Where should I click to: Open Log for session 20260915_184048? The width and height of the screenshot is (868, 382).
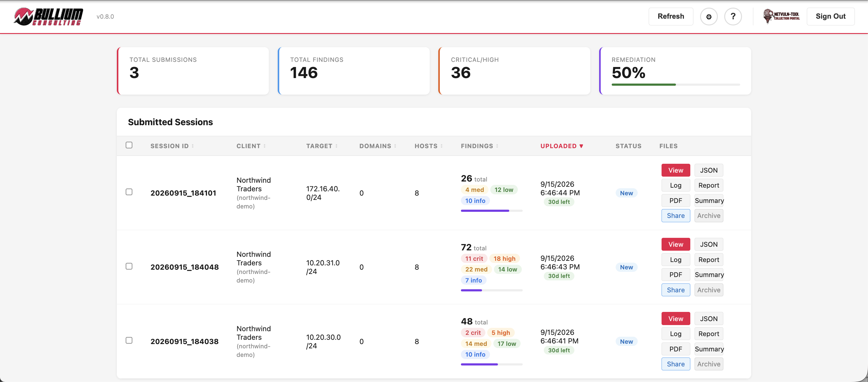(676, 260)
